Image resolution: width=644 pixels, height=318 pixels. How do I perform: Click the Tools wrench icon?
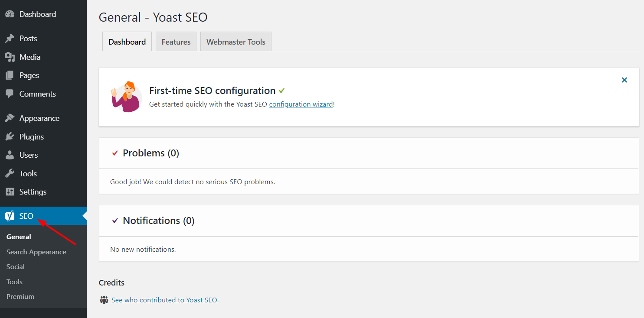pyautogui.click(x=10, y=173)
